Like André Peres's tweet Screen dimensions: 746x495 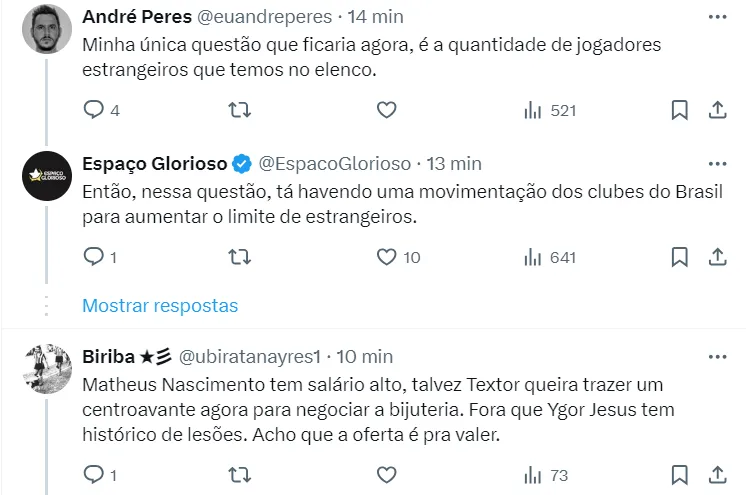coord(387,110)
